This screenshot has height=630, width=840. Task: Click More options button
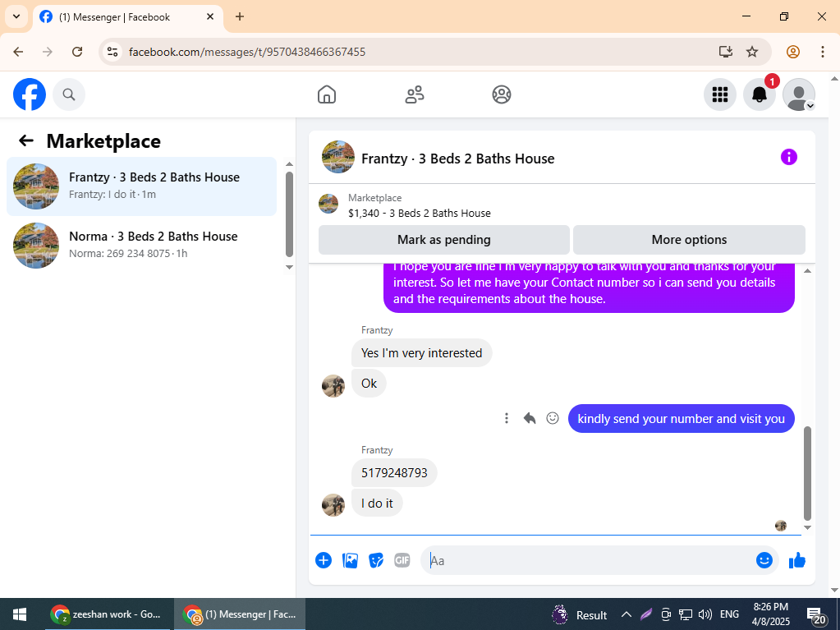coord(689,240)
